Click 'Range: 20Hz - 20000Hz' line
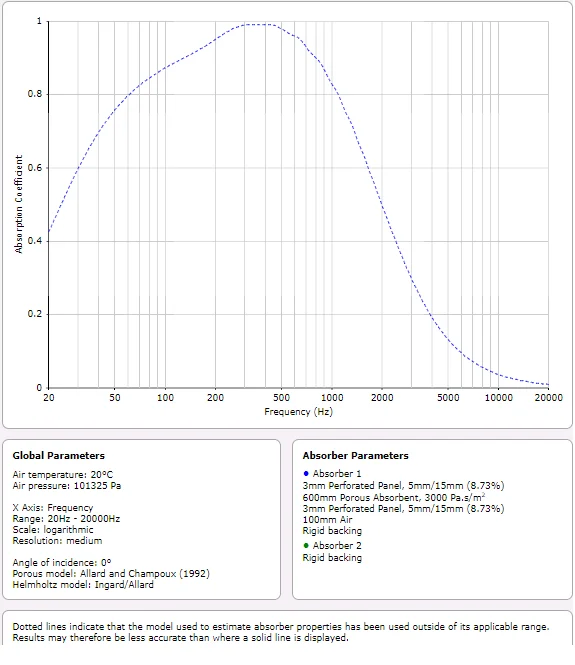This screenshot has height=665, width=575. 66,519
